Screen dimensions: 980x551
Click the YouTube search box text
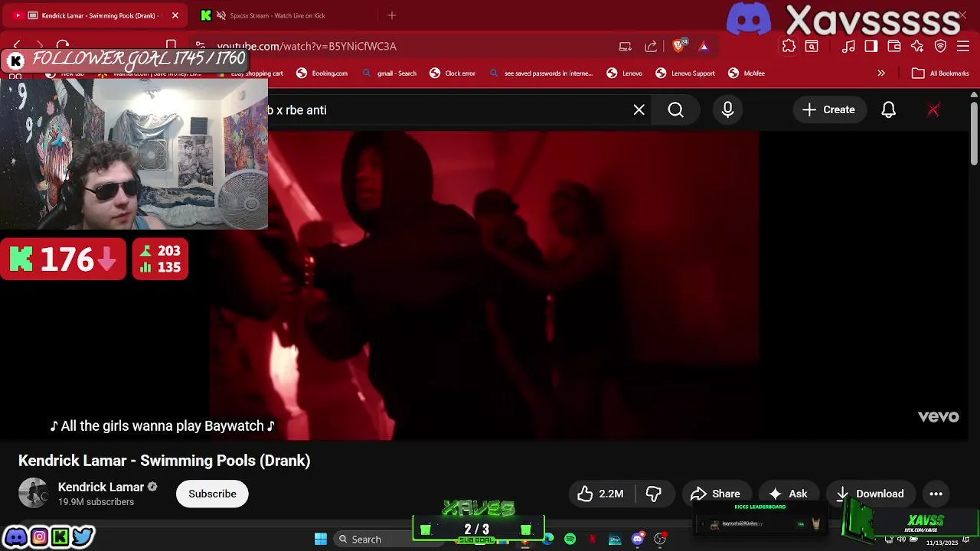(x=296, y=110)
